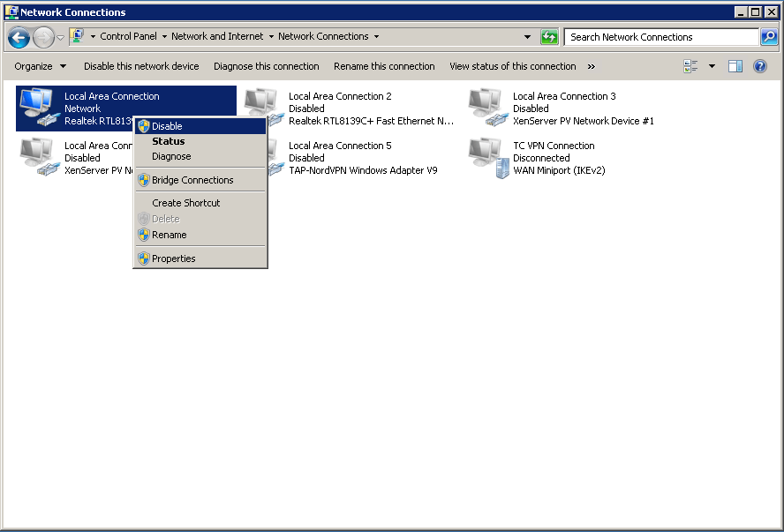The height and width of the screenshot is (532, 784).
Task: Click the Search Network Connections field
Action: 660,37
